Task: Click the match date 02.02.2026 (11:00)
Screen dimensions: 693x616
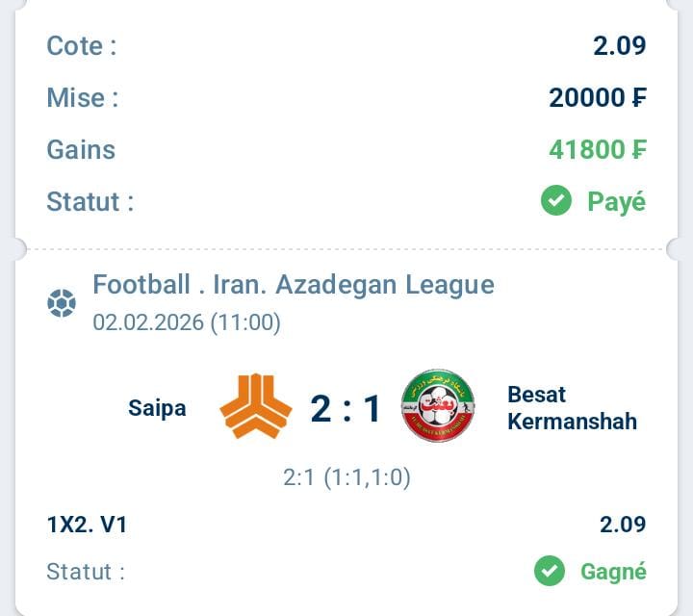Action: 187,322
